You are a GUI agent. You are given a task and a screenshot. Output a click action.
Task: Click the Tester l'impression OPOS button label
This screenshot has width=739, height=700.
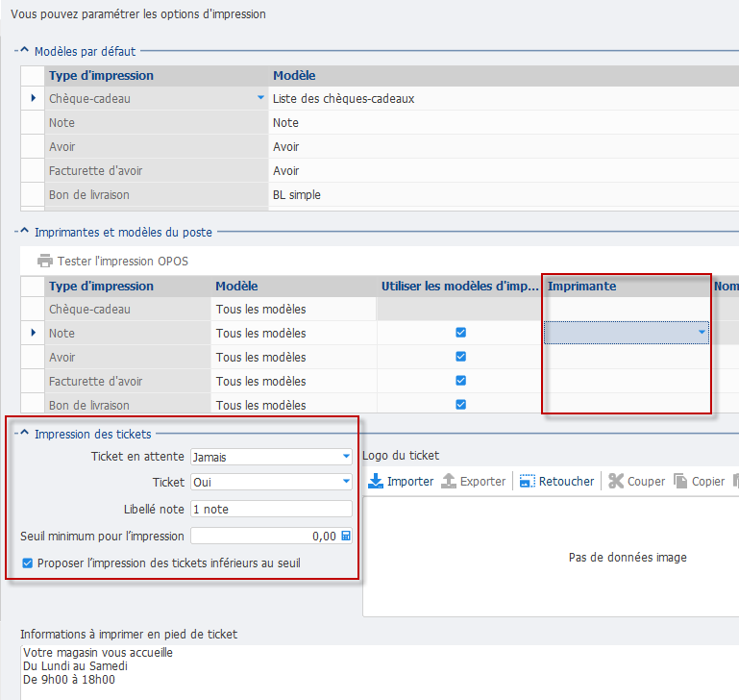pyautogui.click(x=123, y=262)
